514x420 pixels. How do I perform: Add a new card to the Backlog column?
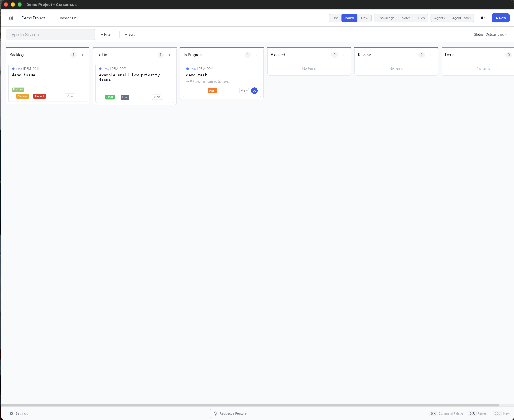(x=82, y=55)
